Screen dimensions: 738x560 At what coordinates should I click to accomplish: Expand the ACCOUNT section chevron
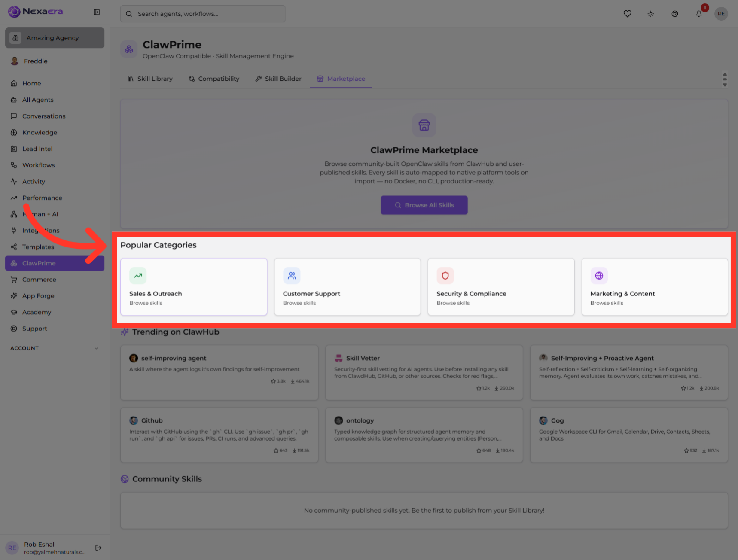pyautogui.click(x=96, y=348)
